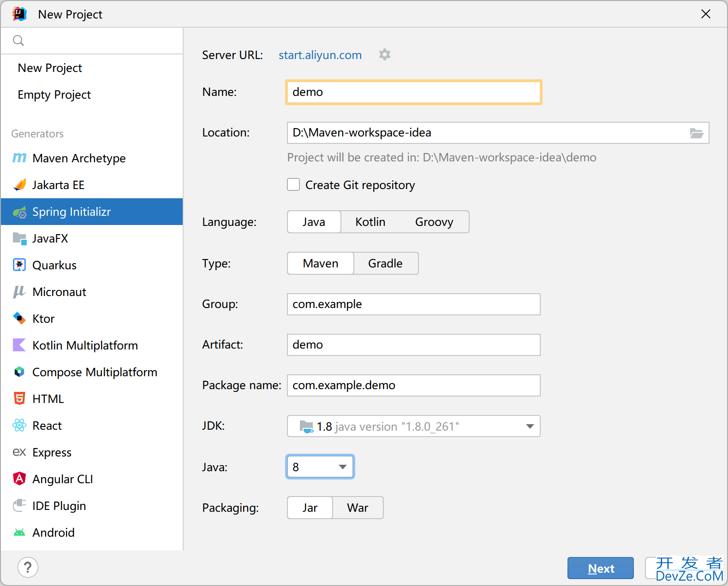Choose Gradle build type
The image size is (728, 586).
coord(385,263)
